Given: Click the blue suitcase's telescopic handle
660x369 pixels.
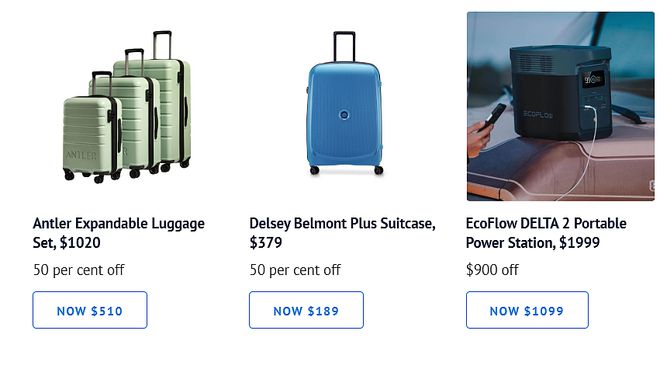Looking at the screenshot, I should [x=344, y=46].
